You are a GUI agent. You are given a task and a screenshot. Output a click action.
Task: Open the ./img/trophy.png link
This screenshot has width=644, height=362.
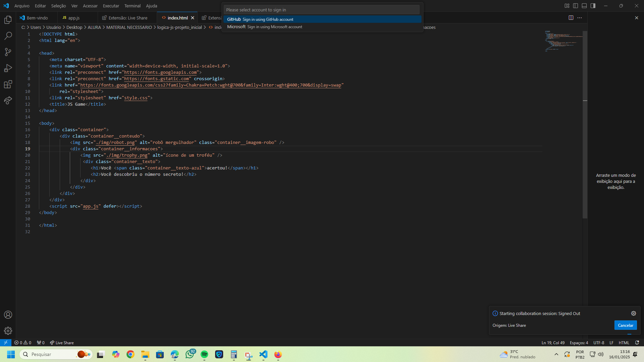point(127,155)
